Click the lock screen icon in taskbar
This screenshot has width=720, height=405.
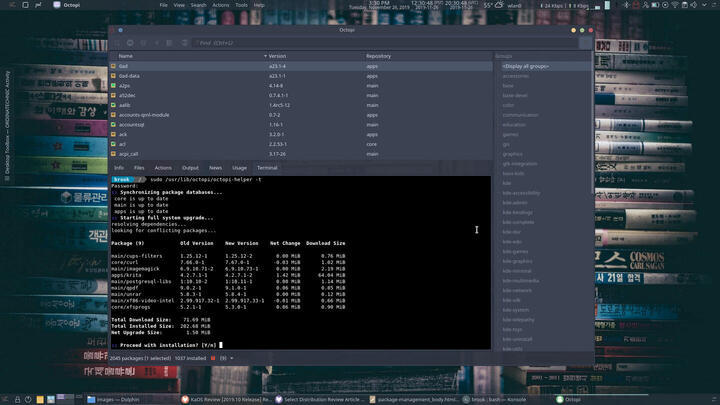[x=17, y=399]
